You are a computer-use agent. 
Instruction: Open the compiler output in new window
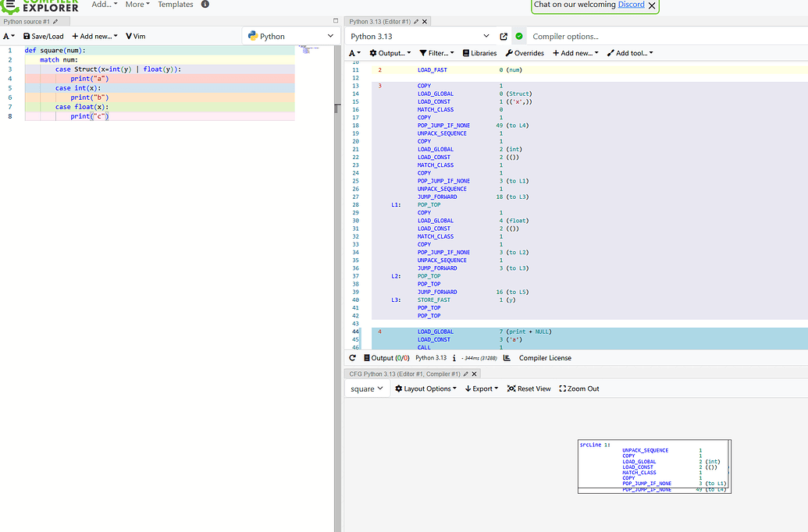tap(503, 36)
